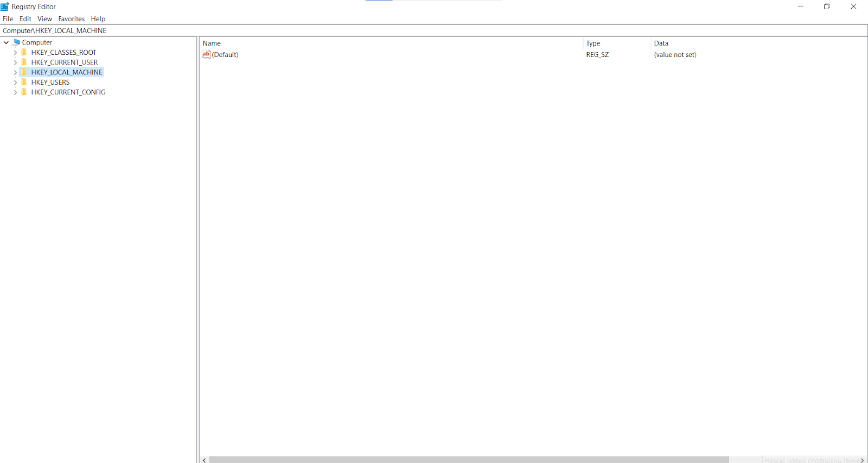
Task: Expand the HKEY_USERS key
Action: [15, 83]
